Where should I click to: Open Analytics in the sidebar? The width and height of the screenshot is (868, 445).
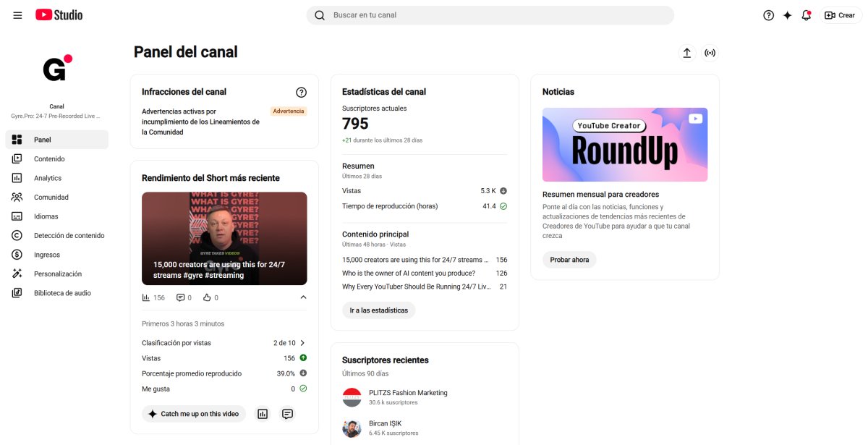pyautogui.click(x=56, y=178)
